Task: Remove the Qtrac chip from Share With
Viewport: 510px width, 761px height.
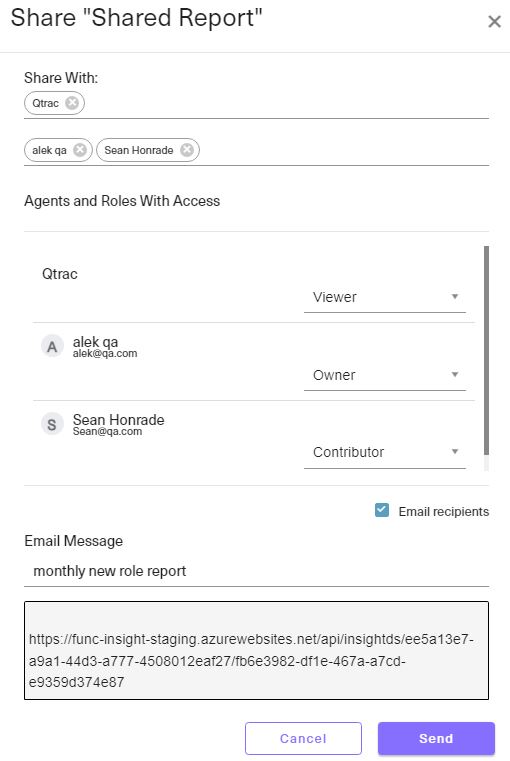Action: [72, 103]
